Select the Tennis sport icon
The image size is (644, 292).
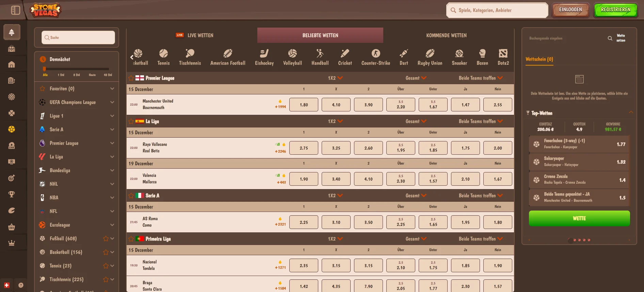(x=163, y=57)
